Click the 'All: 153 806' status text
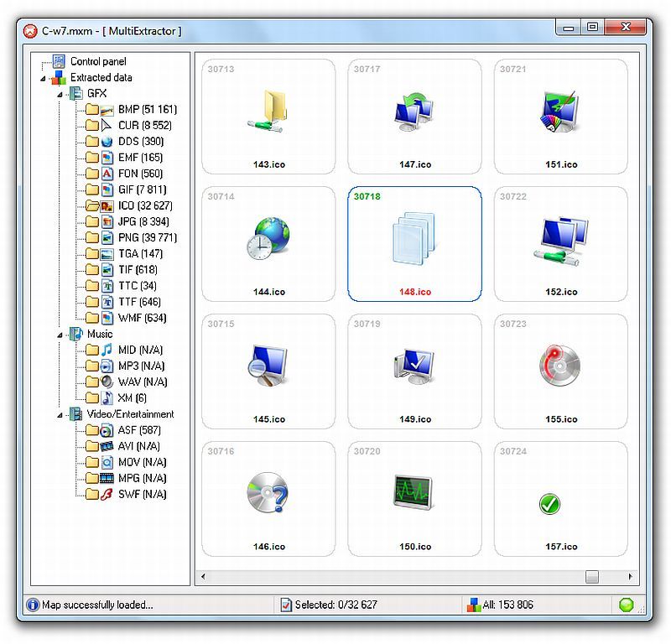 (508, 605)
